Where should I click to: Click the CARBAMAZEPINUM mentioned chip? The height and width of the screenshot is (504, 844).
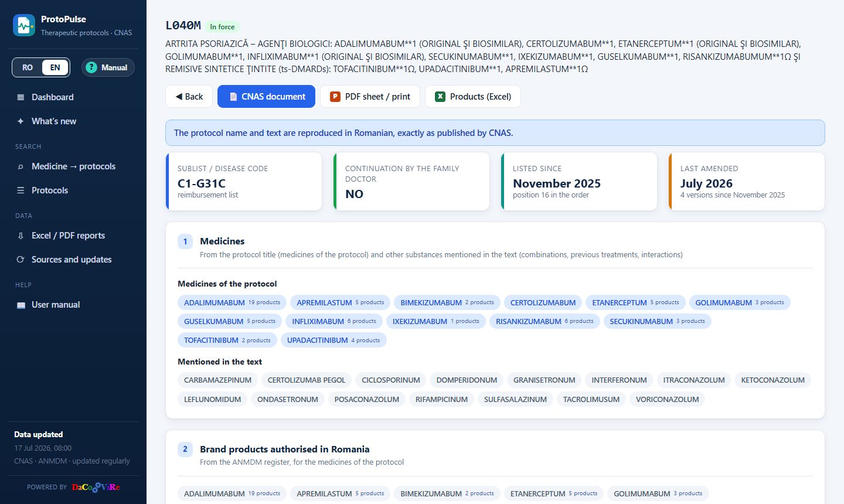point(217,380)
